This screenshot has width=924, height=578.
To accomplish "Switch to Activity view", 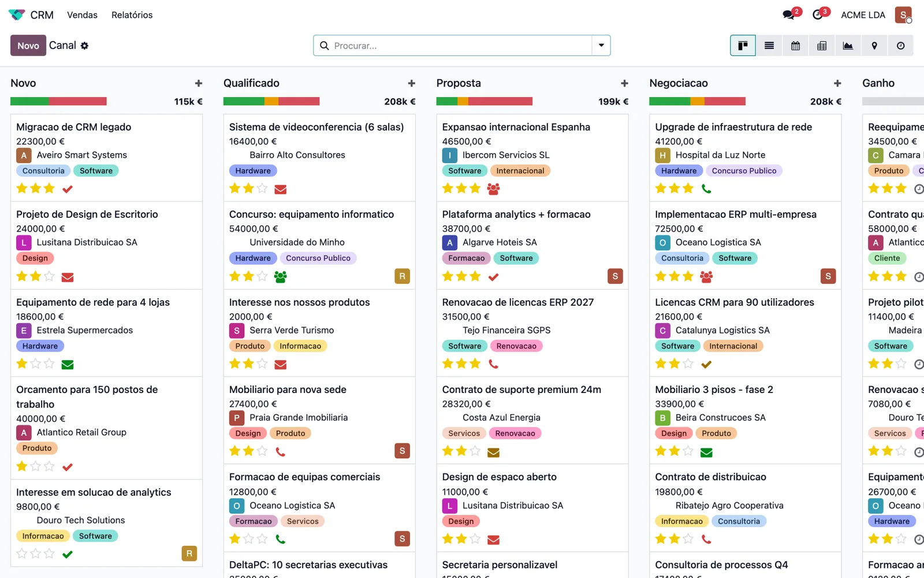I will [900, 46].
